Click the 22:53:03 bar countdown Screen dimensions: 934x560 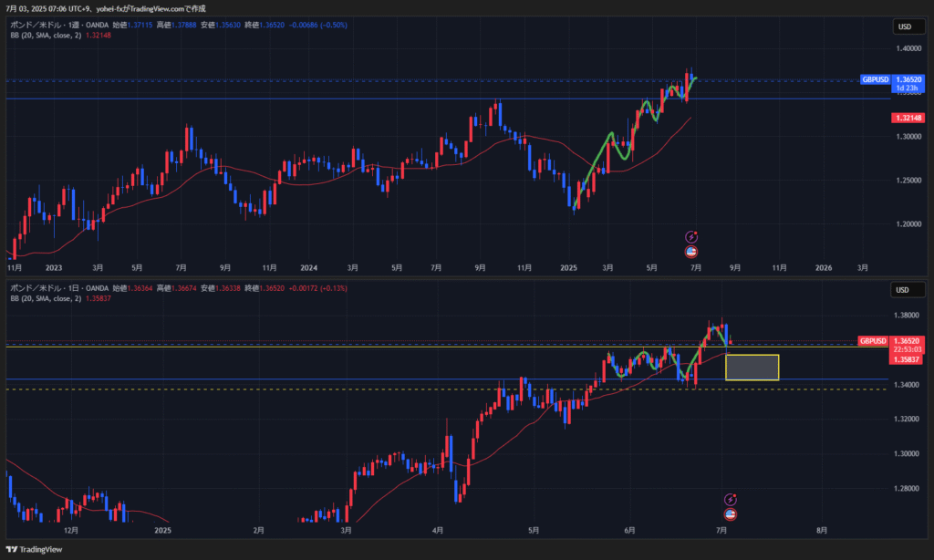[x=907, y=349]
